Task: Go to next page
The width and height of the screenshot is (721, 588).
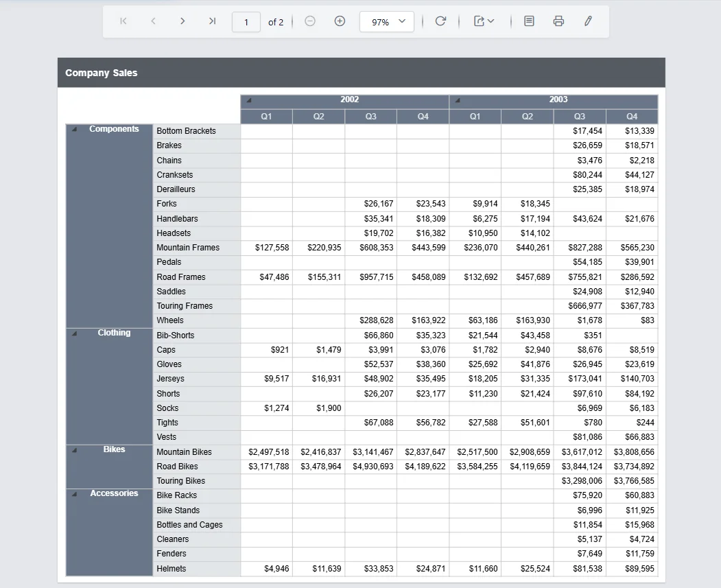Action: point(182,21)
